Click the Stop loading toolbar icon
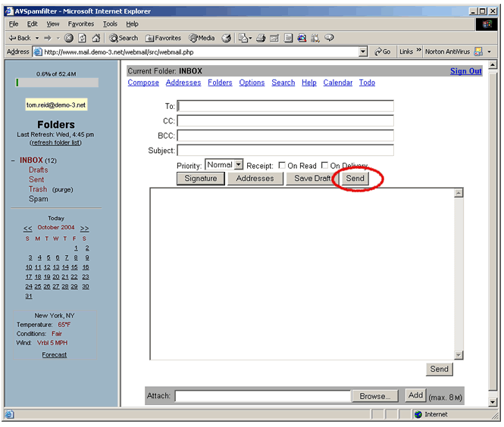504x427 pixels. click(69, 38)
